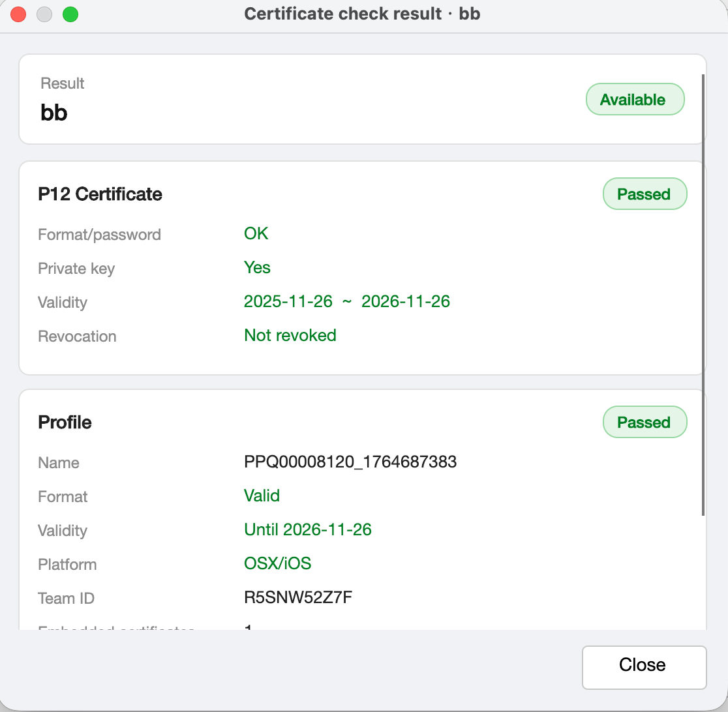Click the Close button
Screen dimensions: 728x712
(644, 667)
